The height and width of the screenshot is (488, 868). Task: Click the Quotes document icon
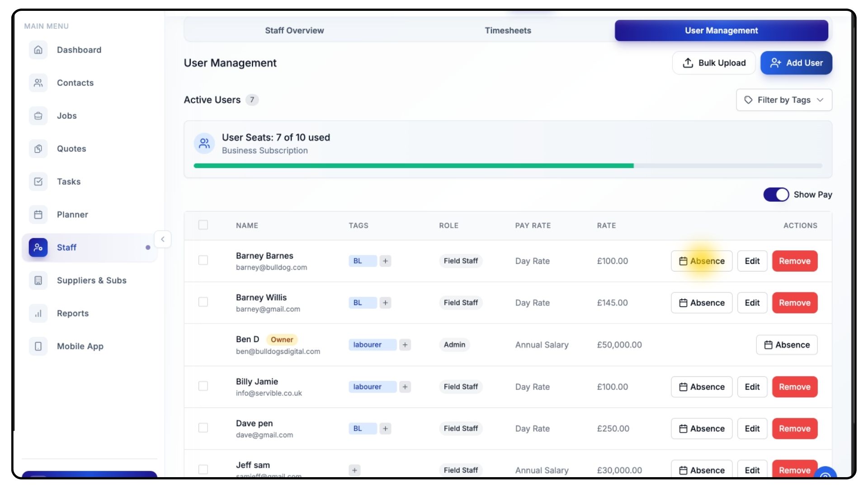click(x=38, y=149)
